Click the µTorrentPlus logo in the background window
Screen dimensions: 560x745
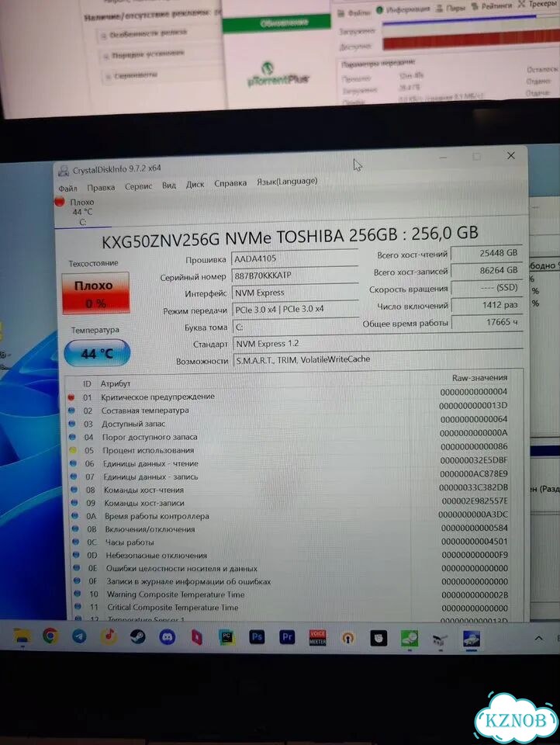[278, 75]
